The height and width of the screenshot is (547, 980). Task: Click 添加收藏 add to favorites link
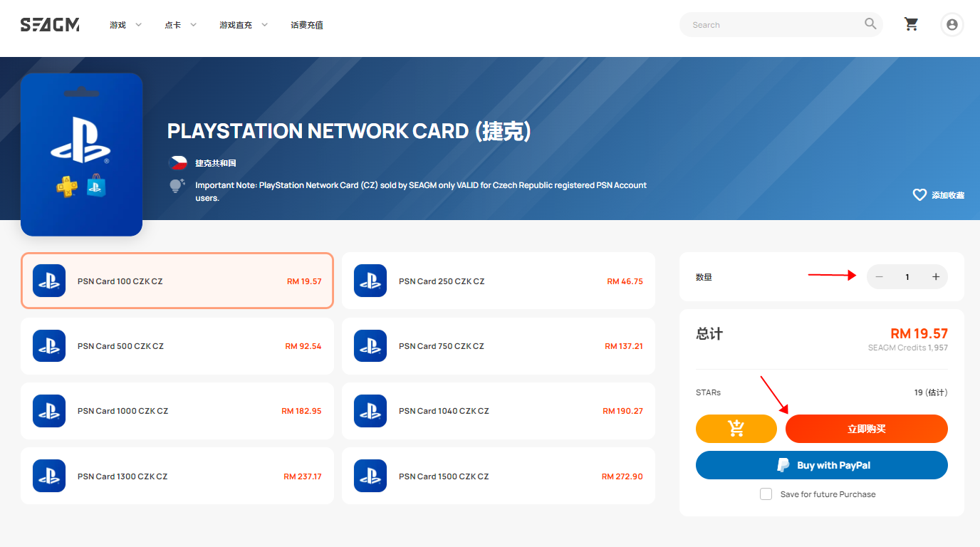click(948, 195)
